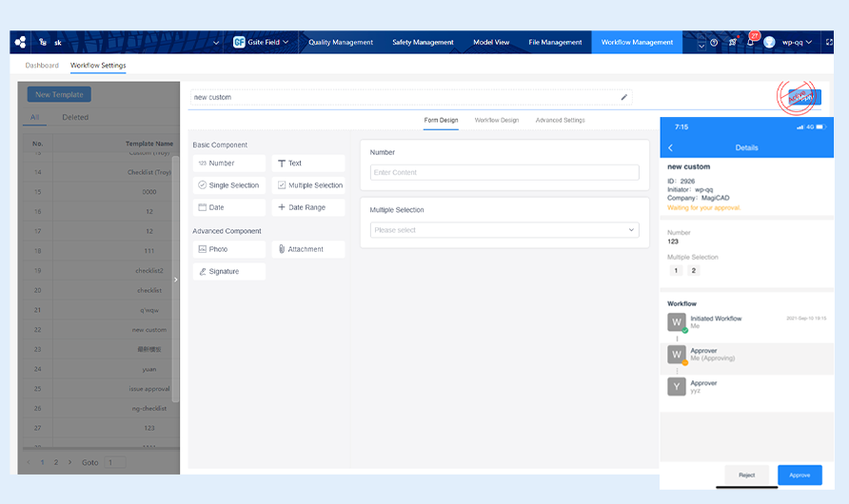Expand the Gsite Field project dropdown
Viewport: 849px width, 504px height.
coord(261,42)
